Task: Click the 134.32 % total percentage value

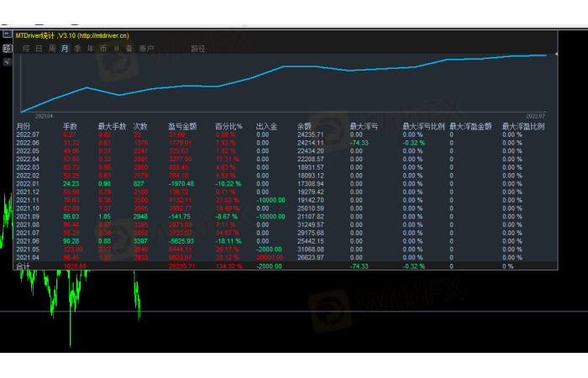Action: point(229,266)
